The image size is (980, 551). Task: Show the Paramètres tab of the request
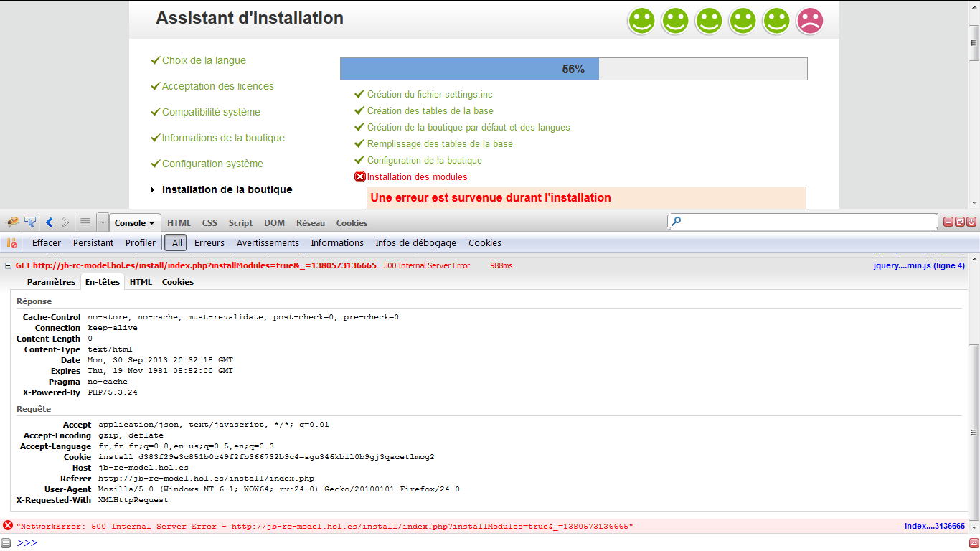click(x=51, y=282)
